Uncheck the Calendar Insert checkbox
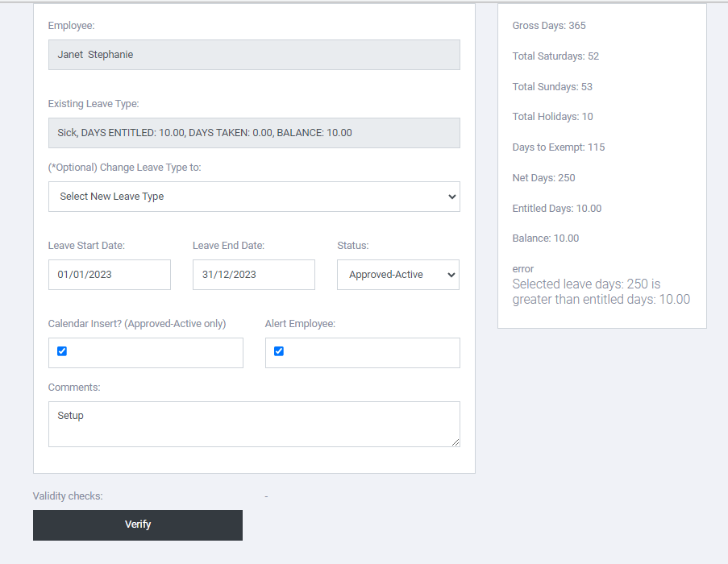 pos(62,351)
